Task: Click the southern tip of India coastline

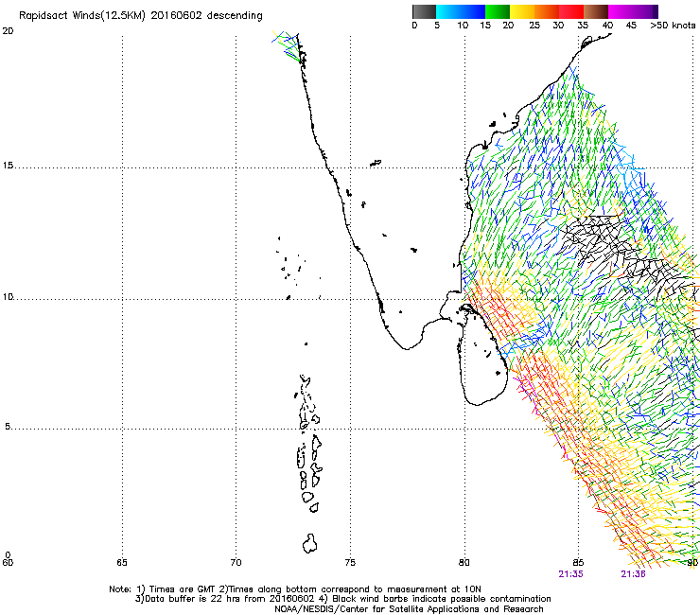Action: click(x=406, y=347)
